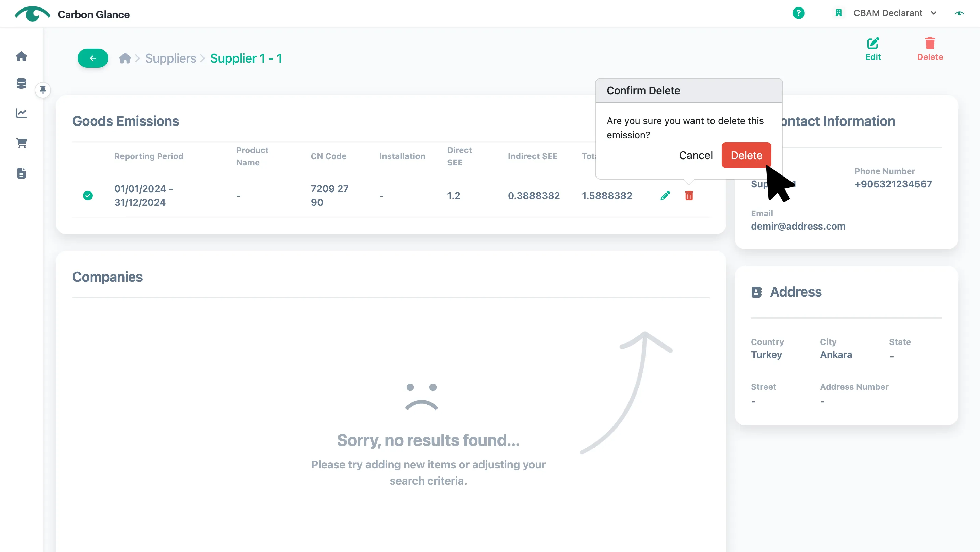Select the CN code 7209 27 90 cell
The height and width of the screenshot is (552, 980).
click(x=329, y=196)
